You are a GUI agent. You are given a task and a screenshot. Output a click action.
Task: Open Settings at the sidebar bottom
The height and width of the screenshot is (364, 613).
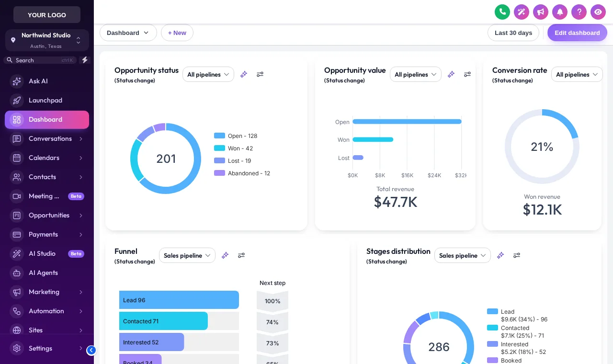[x=47, y=348]
